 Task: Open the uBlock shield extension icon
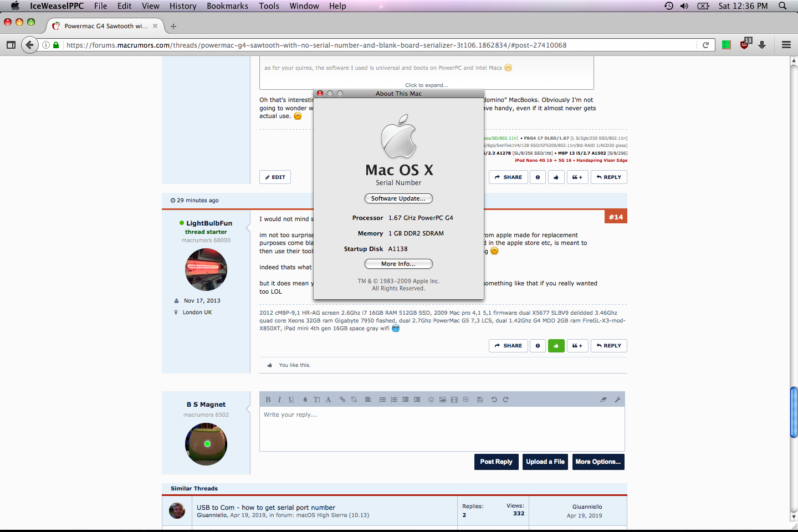click(744, 44)
